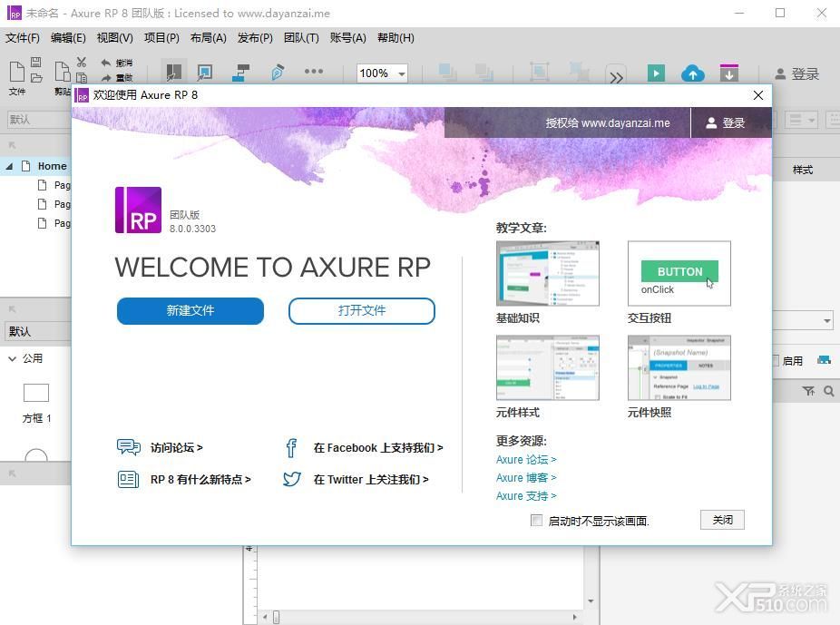The width and height of the screenshot is (840, 625).
Task: Click the Open folder icon in toolbar
Action: [x=36, y=78]
